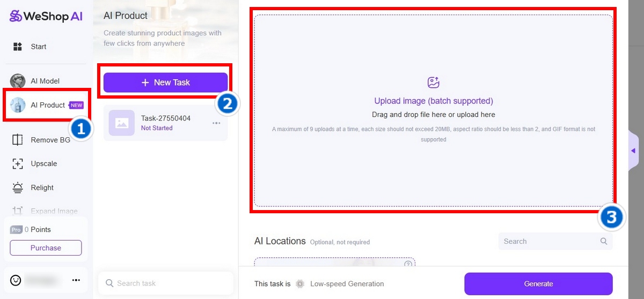The height and width of the screenshot is (299, 644).
Task: Click the Start grid icon
Action: 18,47
